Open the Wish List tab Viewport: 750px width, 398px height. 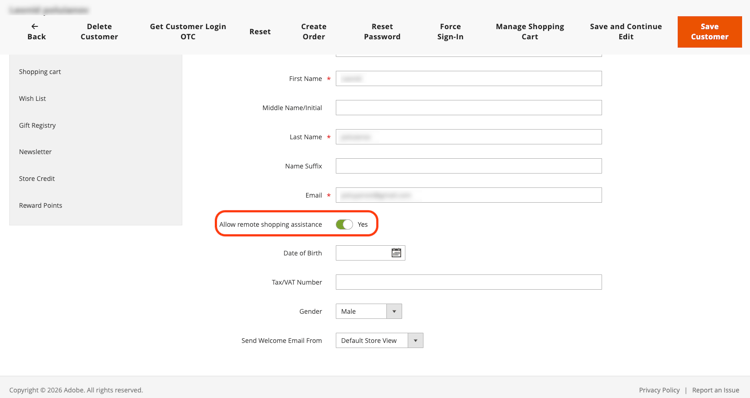point(32,99)
